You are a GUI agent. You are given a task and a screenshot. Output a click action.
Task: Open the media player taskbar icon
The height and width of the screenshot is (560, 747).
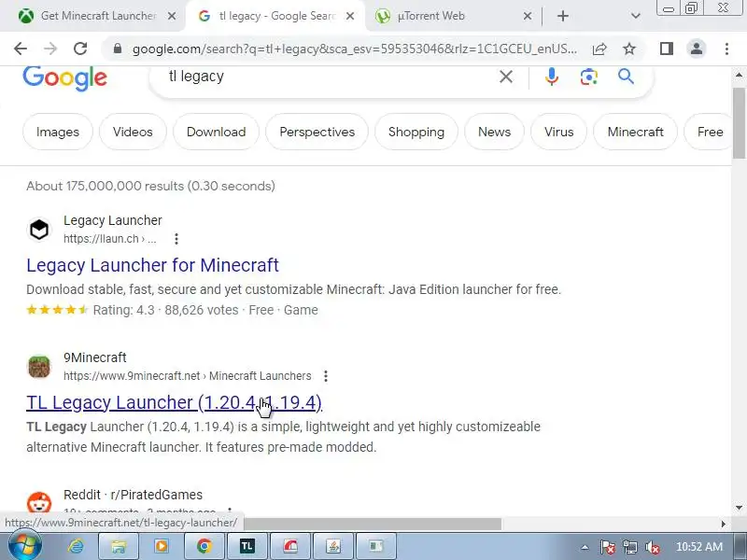coord(161,546)
